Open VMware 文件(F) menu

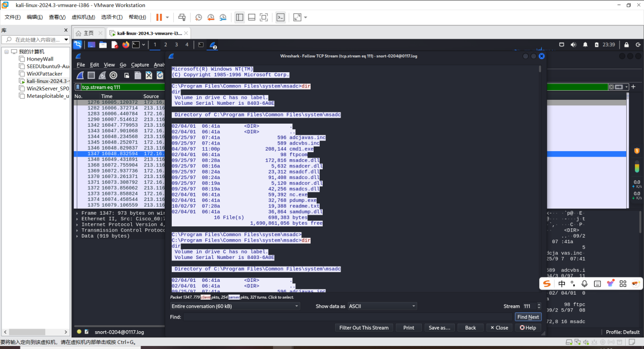point(13,17)
